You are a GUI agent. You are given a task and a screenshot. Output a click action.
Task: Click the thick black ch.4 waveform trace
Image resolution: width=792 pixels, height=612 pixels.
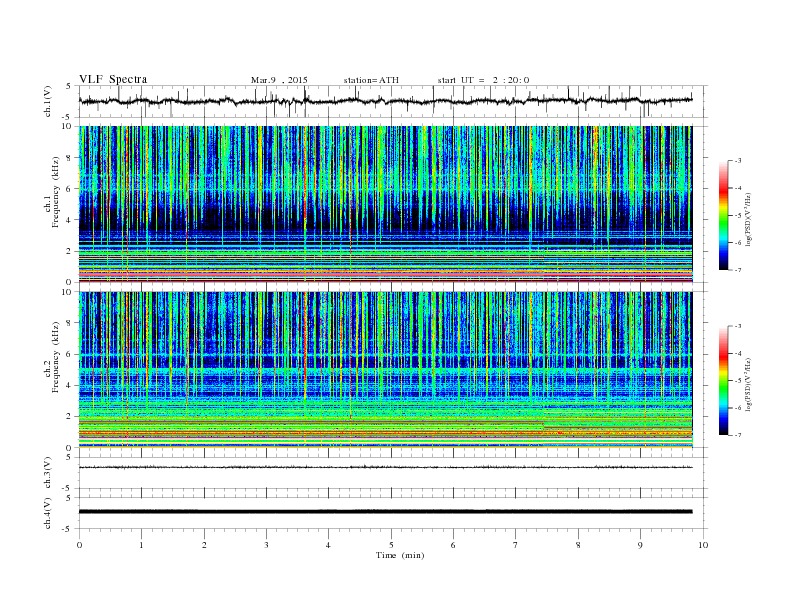tap(385, 512)
